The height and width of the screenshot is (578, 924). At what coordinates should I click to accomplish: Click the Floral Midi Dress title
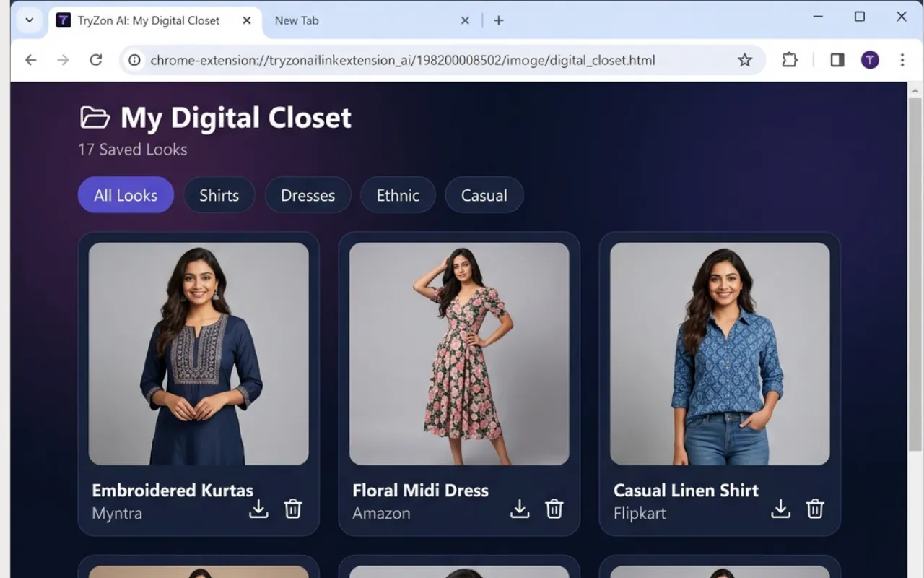421,490
